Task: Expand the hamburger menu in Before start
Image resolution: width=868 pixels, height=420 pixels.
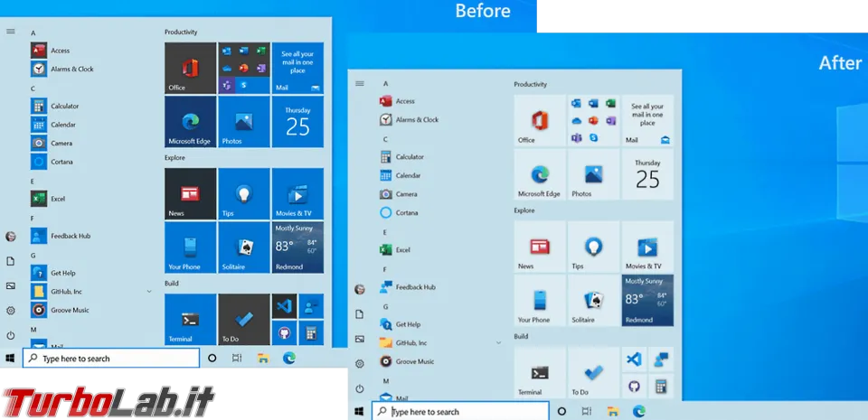Action: pyautogui.click(x=11, y=32)
